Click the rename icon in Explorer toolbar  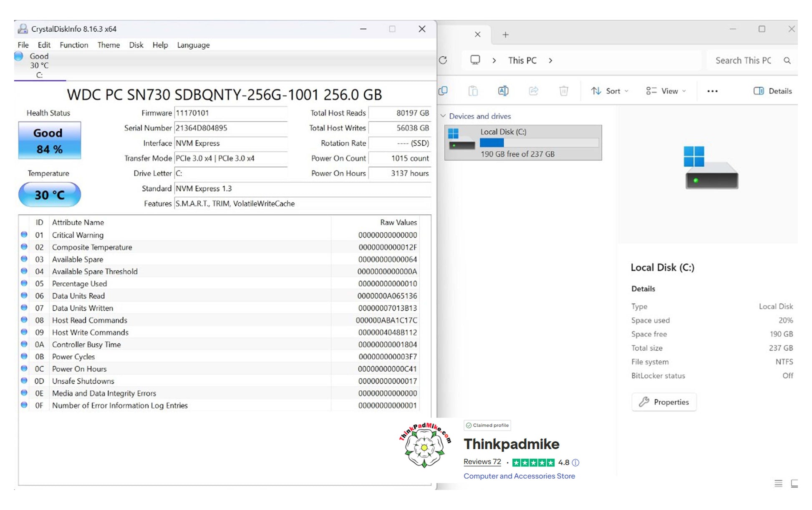pos(503,91)
